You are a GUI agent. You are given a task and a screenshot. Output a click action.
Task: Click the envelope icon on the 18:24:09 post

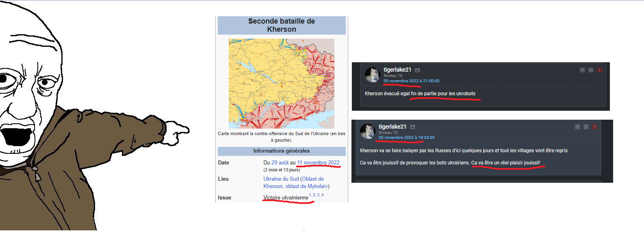click(x=412, y=127)
